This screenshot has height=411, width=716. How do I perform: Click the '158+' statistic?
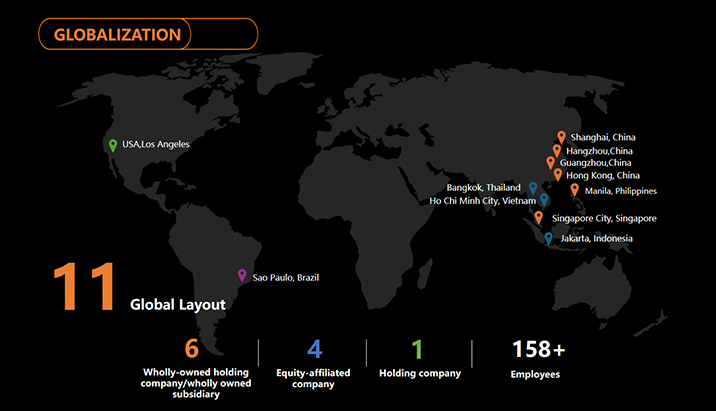(538, 349)
